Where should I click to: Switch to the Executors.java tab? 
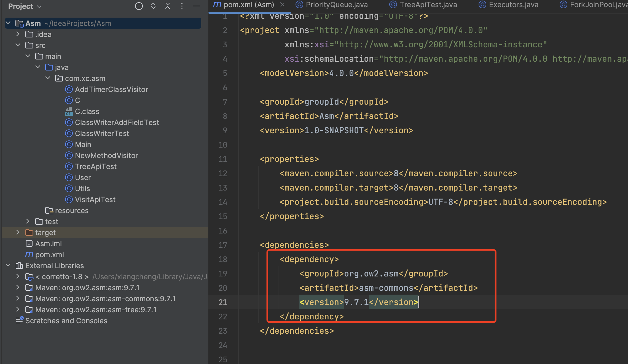coord(508,5)
